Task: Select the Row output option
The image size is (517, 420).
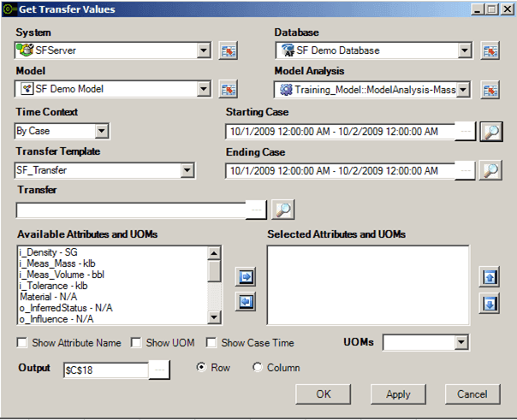Action: (x=201, y=367)
